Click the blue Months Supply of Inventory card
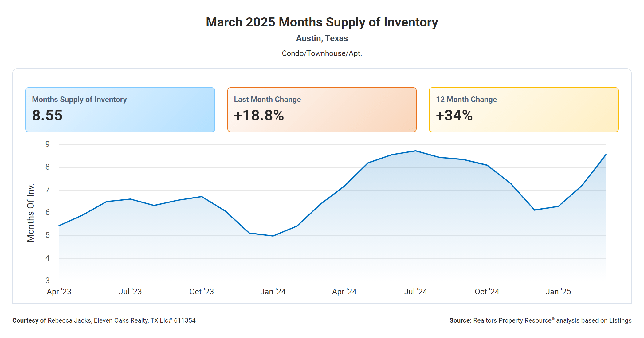Image resolution: width=644 pixels, height=338 pixels. [x=120, y=110]
